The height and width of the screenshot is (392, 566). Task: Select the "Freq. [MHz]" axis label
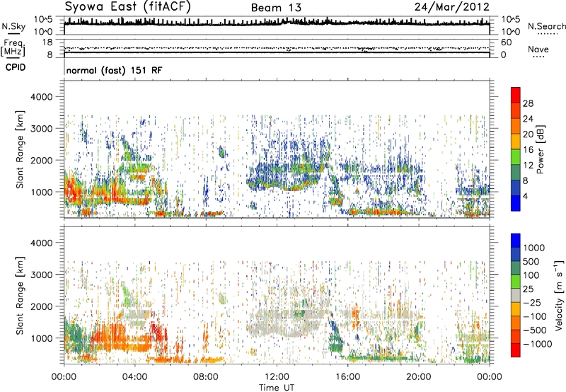(x=13, y=47)
